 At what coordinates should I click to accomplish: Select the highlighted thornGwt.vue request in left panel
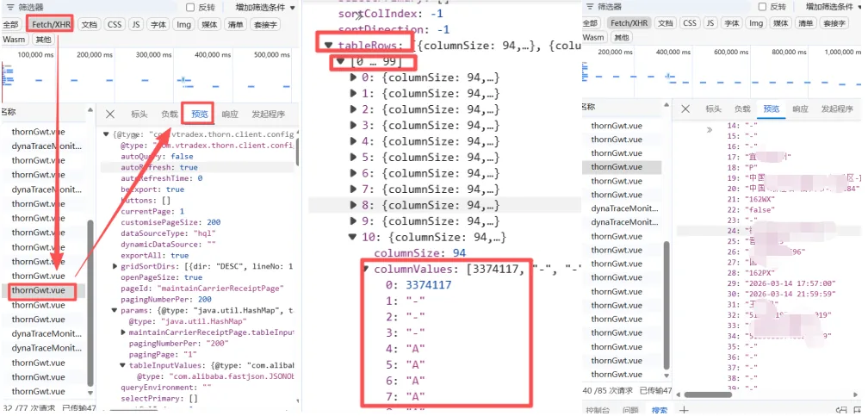[38, 290]
